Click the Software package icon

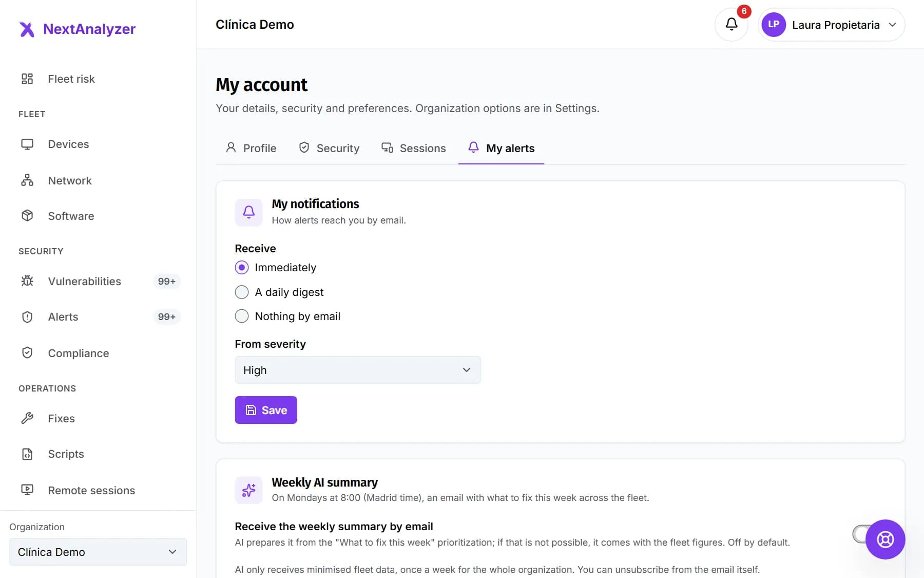27,216
